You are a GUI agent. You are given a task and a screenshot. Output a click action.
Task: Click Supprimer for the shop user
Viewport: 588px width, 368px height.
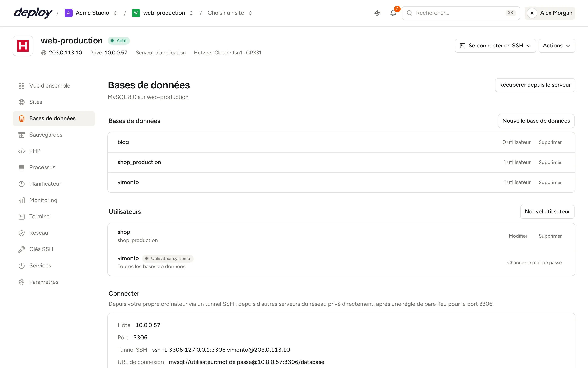[550, 236]
